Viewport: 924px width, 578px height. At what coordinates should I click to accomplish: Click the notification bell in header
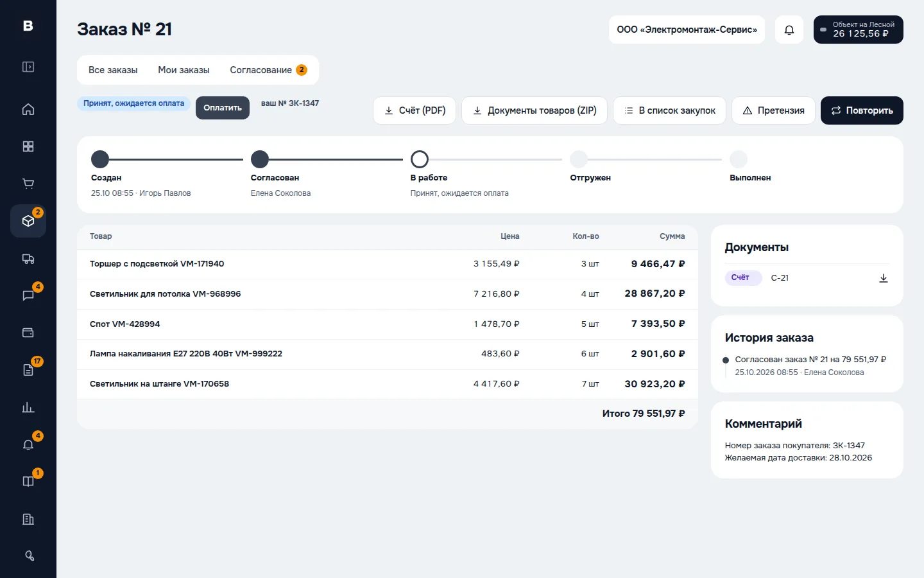pyautogui.click(x=789, y=30)
